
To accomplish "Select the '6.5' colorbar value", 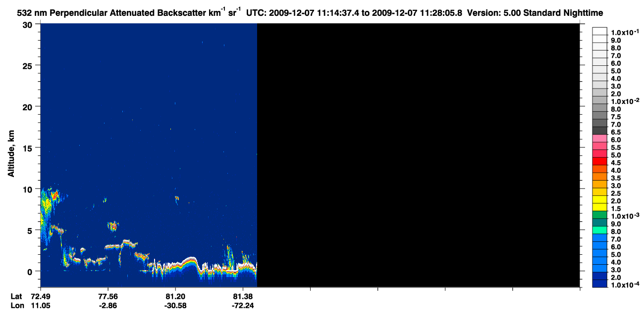I will 616,132.
